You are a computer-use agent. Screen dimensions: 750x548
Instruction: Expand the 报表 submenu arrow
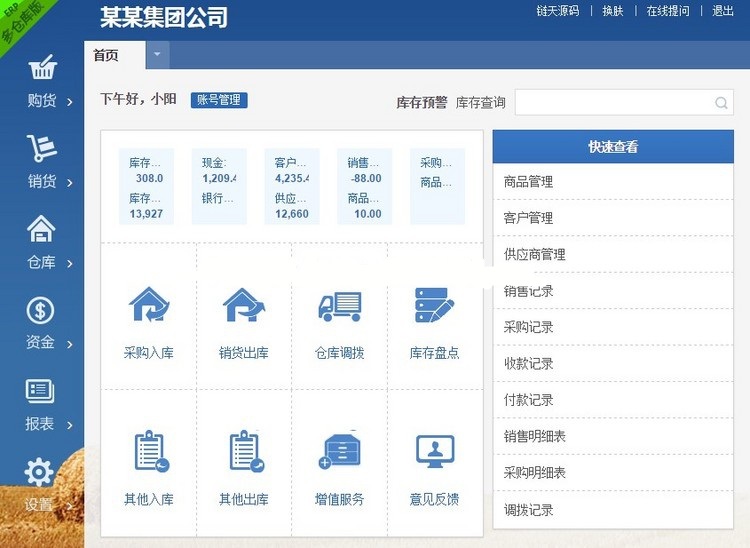point(70,425)
